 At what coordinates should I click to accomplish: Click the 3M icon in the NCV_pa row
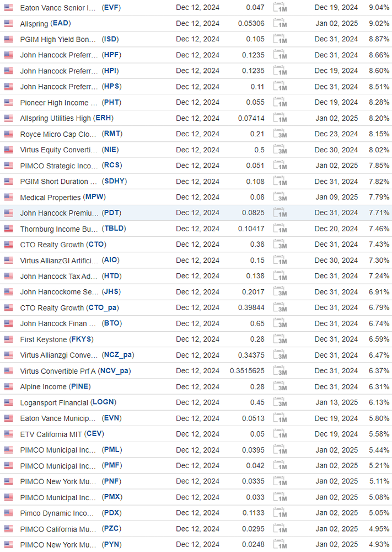pos(280,371)
